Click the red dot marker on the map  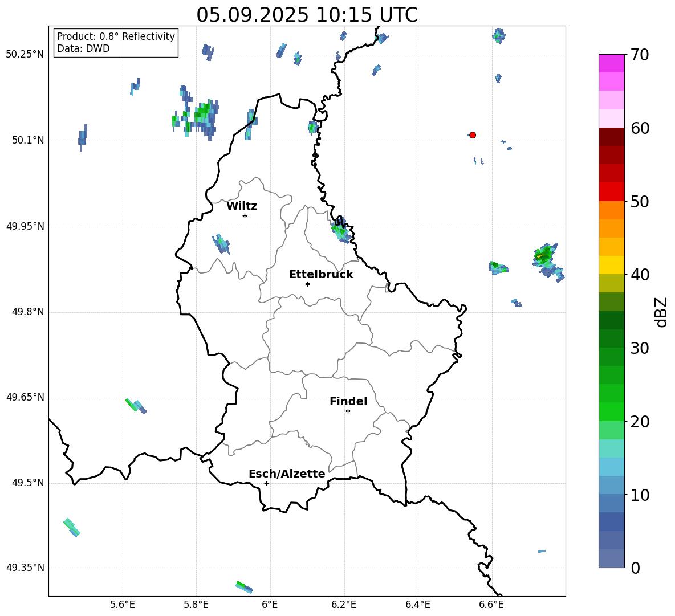click(472, 135)
